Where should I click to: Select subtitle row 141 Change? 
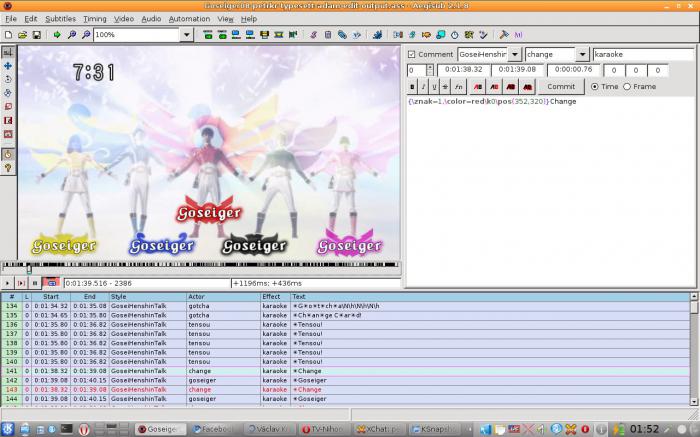(346, 371)
